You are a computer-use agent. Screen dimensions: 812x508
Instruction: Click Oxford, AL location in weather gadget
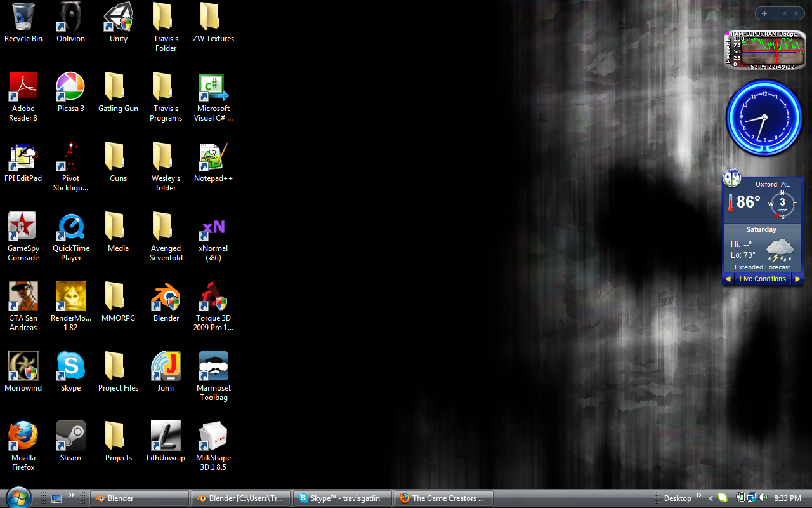click(x=772, y=184)
